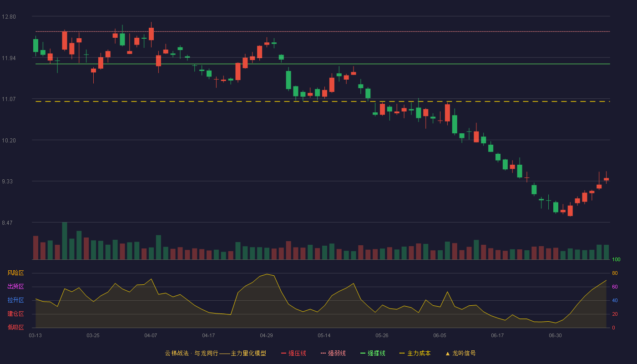Toggle the 强弱线 legend entry

[x=333, y=353]
